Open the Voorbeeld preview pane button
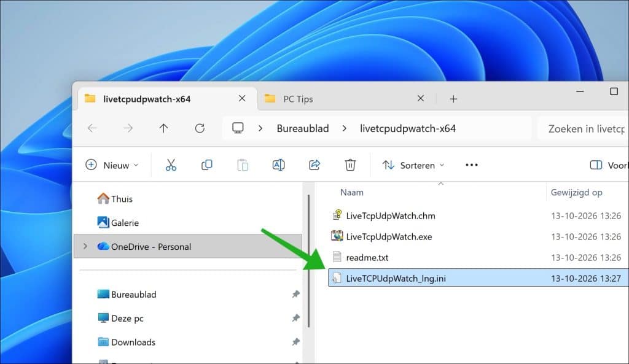 click(609, 165)
